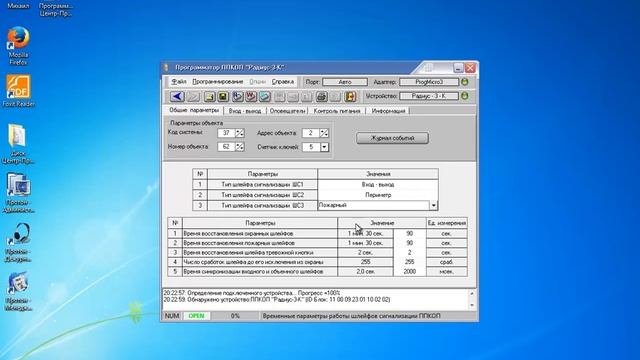Click the green OPEN status bar indicator

coord(196,316)
